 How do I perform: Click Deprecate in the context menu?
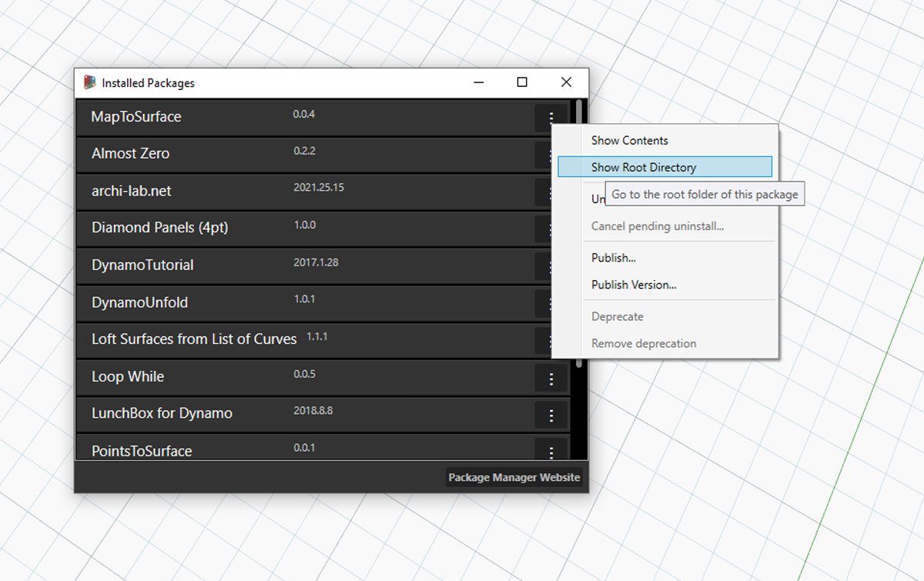tap(617, 316)
